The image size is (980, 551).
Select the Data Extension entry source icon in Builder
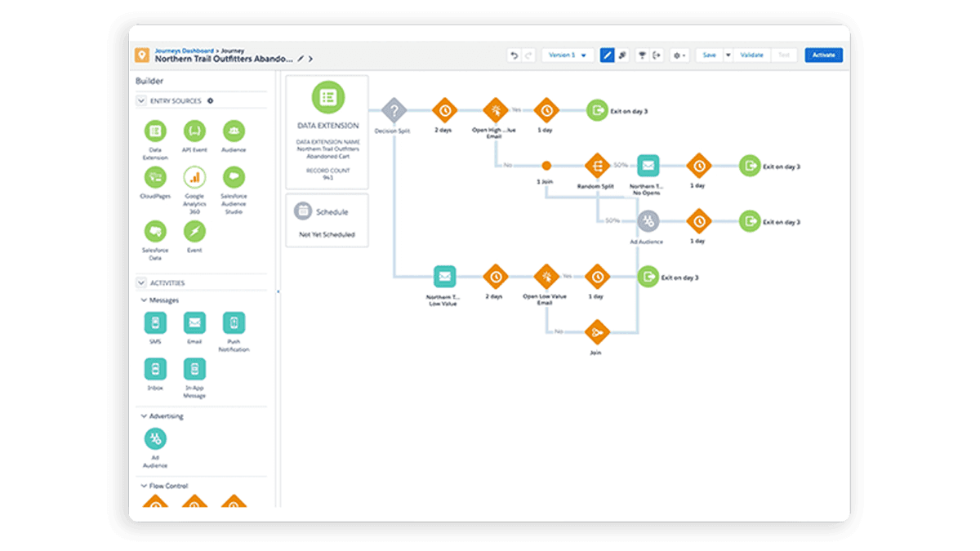(x=155, y=131)
